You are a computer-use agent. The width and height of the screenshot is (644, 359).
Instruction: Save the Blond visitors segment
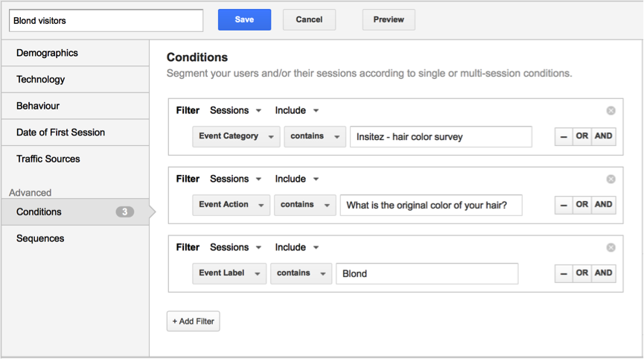pos(244,19)
